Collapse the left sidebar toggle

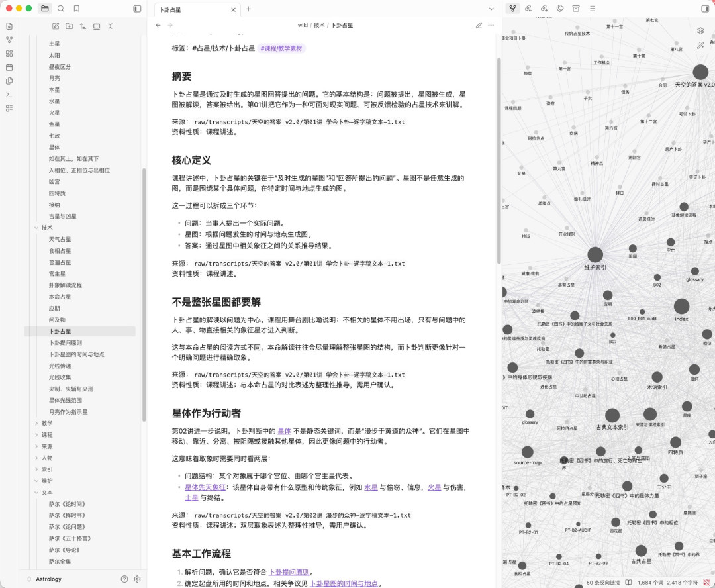click(x=137, y=8)
